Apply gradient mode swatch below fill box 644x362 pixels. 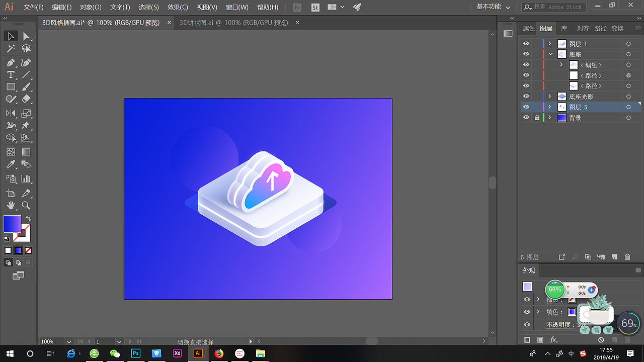pyautogui.click(x=18, y=250)
